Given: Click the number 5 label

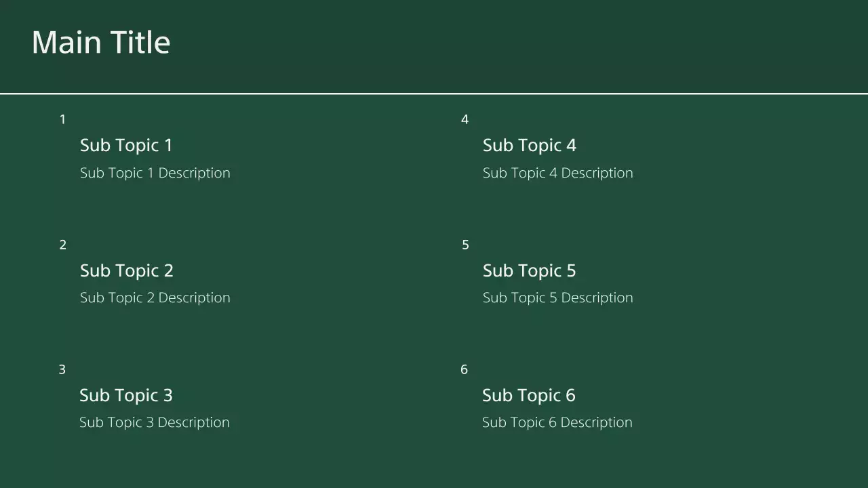Looking at the screenshot, I should (465, 245).
